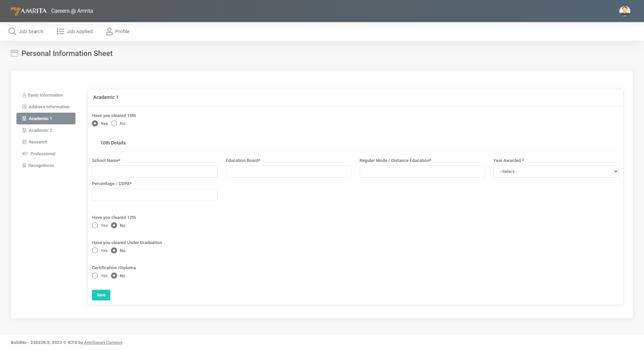Screen dimensions: 644x350
Task: Select Yes for cleared 12th
Action: point(95,226)
